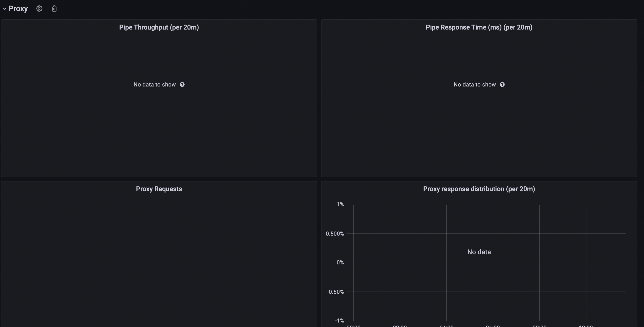Click the help icon in the Pipe Response Time panel
The image size is (644, 327).
click(502, 85)
